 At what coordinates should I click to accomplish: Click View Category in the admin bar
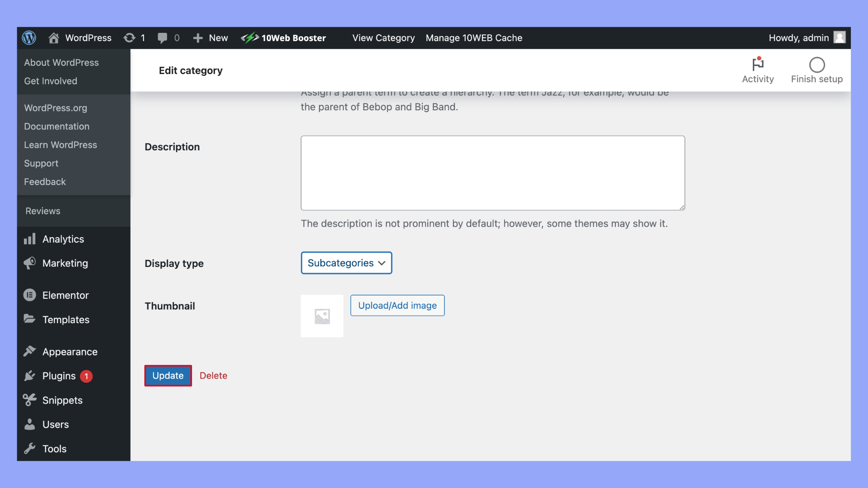point(383,38)
